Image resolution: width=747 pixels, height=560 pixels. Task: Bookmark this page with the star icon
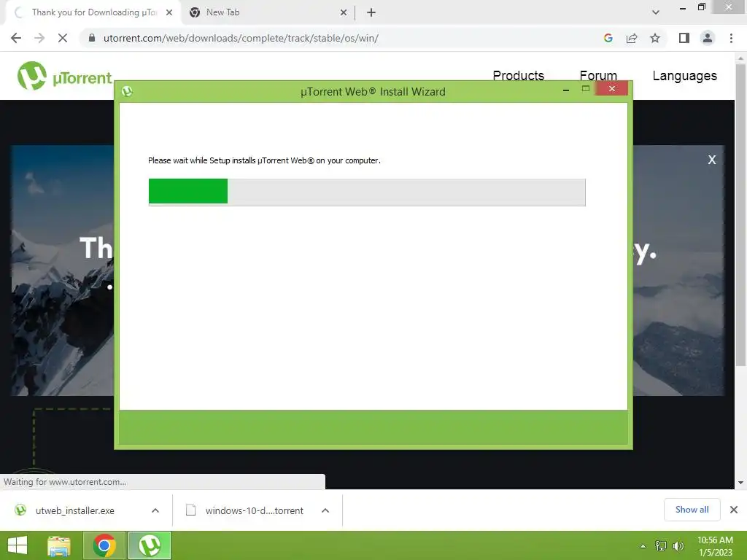click(x=655, y=38)
